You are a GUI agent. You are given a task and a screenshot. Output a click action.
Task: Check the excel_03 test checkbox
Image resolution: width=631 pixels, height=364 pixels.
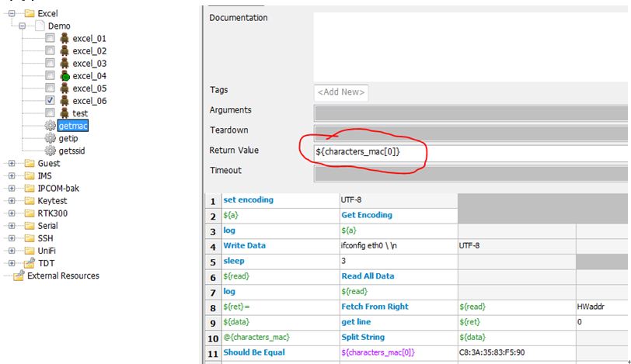(x=50, y=63)
